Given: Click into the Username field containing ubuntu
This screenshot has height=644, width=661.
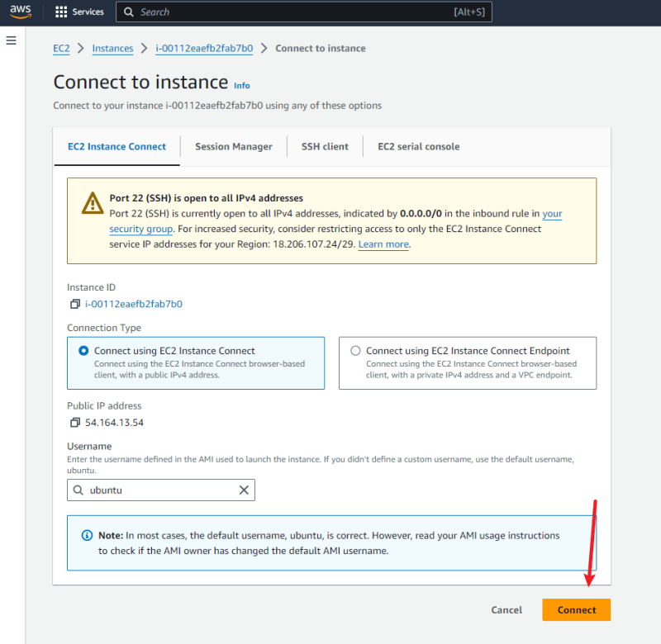Looking at the screenshot, I should pos(160,490).
